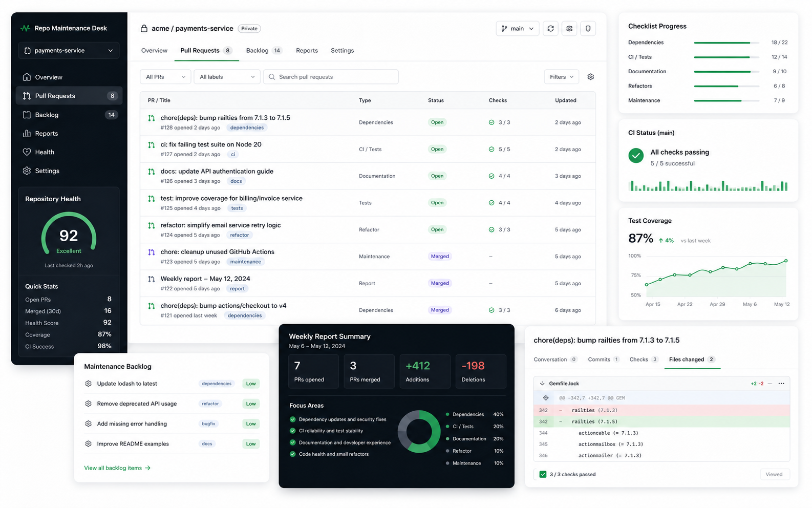Click the Merged status of PR #123
This screenshot has height=508, width=812.
coord(440,257)
